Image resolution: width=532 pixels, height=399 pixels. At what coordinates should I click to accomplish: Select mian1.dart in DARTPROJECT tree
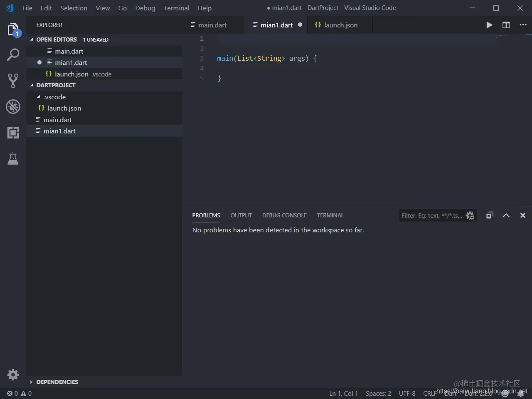pyautogui.click(x=104, y=131)
